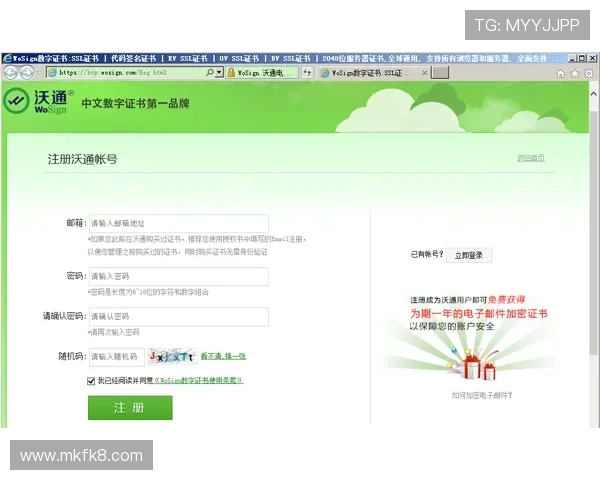Open the browser Tools gear icon
This screenshot has height=480, width=600.
coord(589,73)
